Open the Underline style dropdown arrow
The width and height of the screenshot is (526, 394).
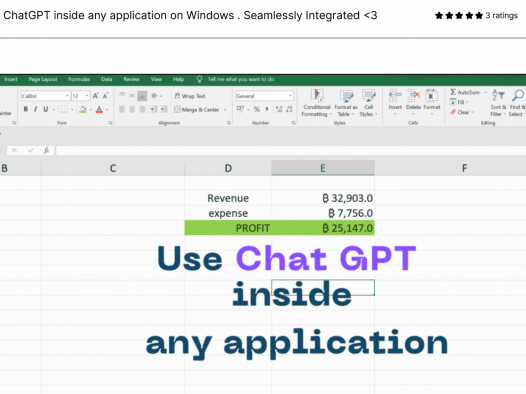pyautogui.click(x=54, y=110)
